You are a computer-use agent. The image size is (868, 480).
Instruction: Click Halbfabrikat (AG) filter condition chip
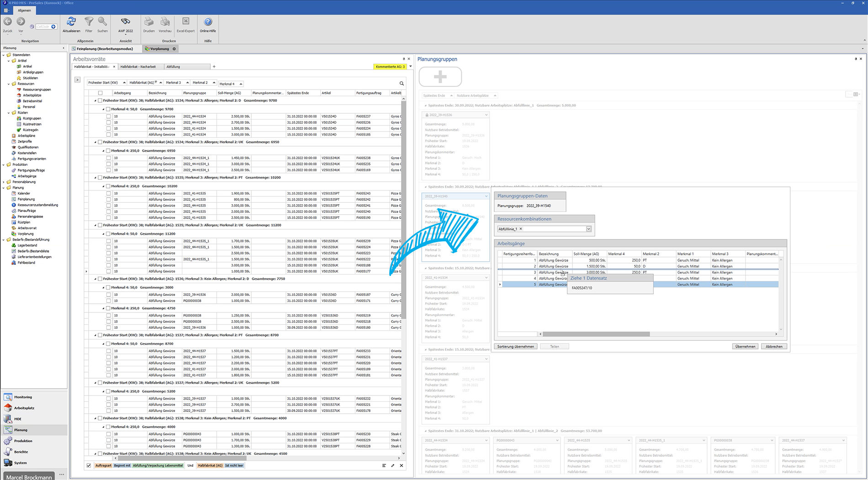[210, 465]
